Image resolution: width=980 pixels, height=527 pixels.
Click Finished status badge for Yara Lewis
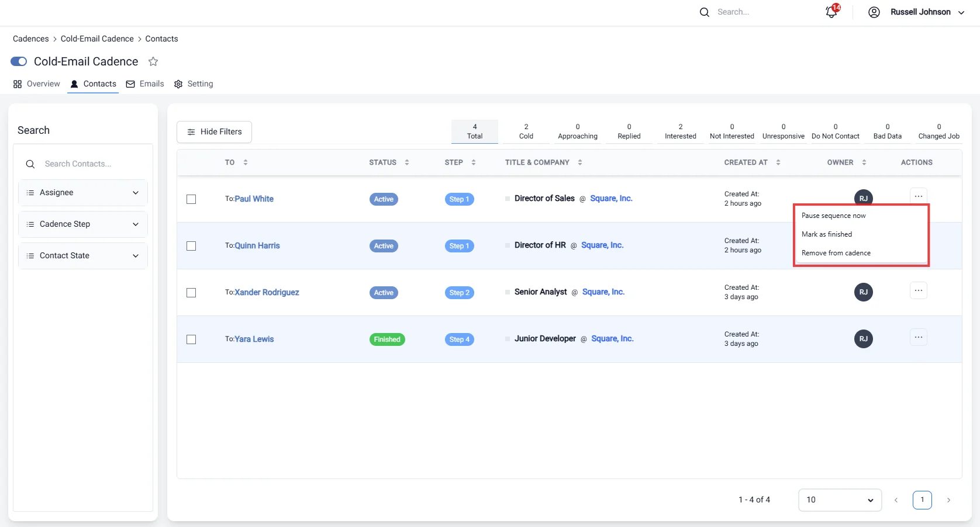387,339
